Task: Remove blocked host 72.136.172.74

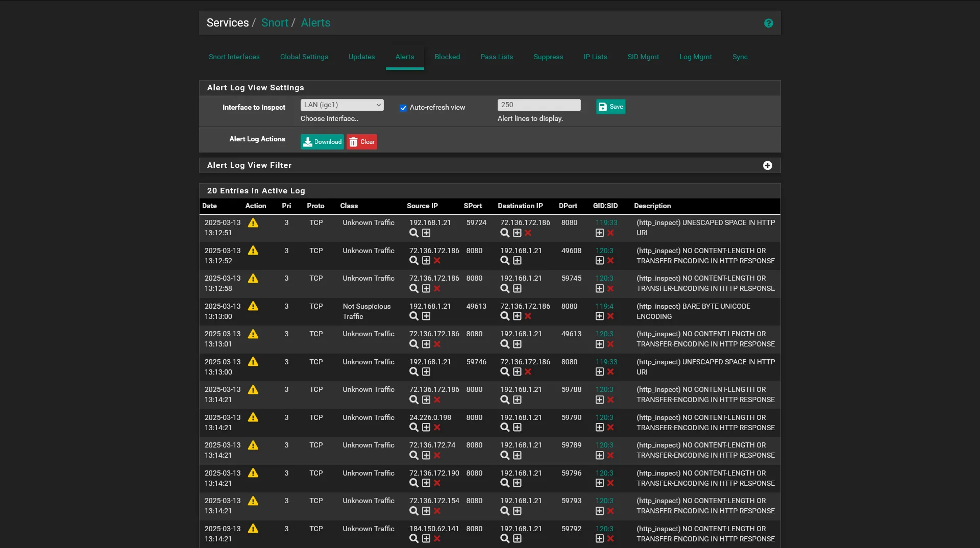Action: (x=437, y=456)
